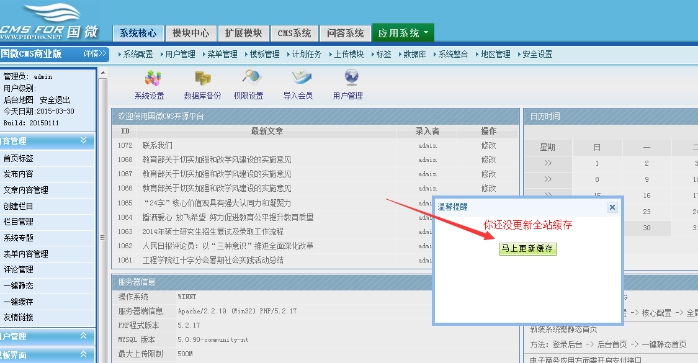
Task: Expand the 模板界面 sidebar section
Action: click(83, 355)
